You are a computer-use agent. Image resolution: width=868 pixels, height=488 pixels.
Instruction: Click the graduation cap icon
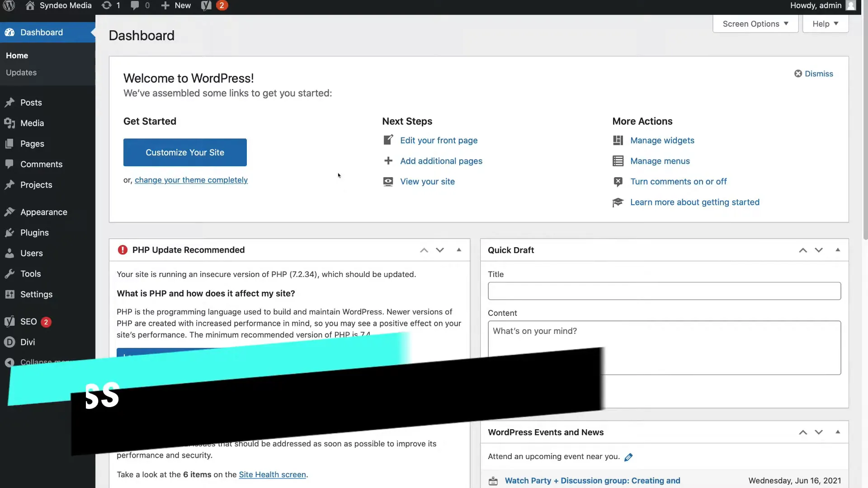618,202
